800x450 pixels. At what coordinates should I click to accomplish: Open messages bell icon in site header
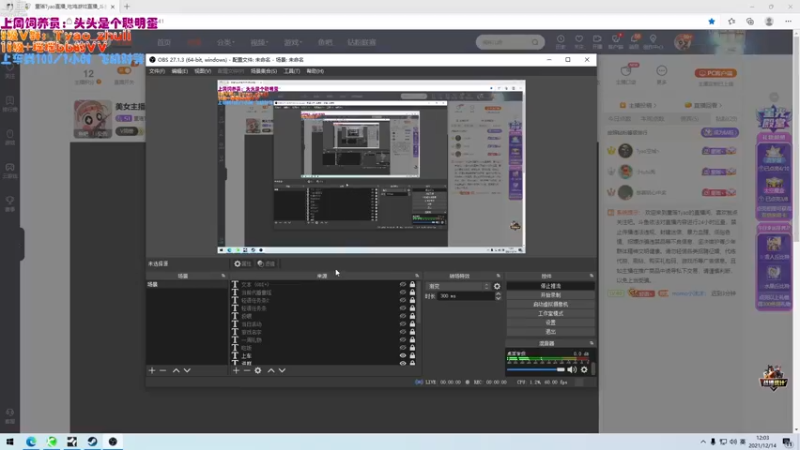[634, 41]
